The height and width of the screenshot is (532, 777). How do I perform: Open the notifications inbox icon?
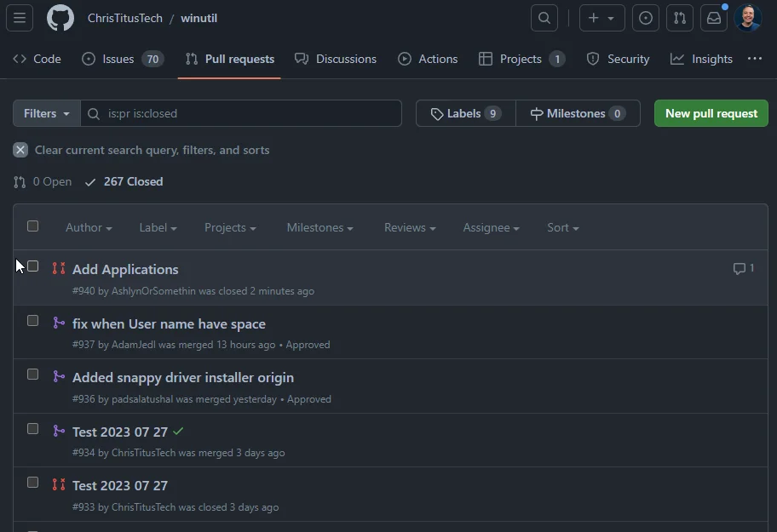[x=714, y=18]
